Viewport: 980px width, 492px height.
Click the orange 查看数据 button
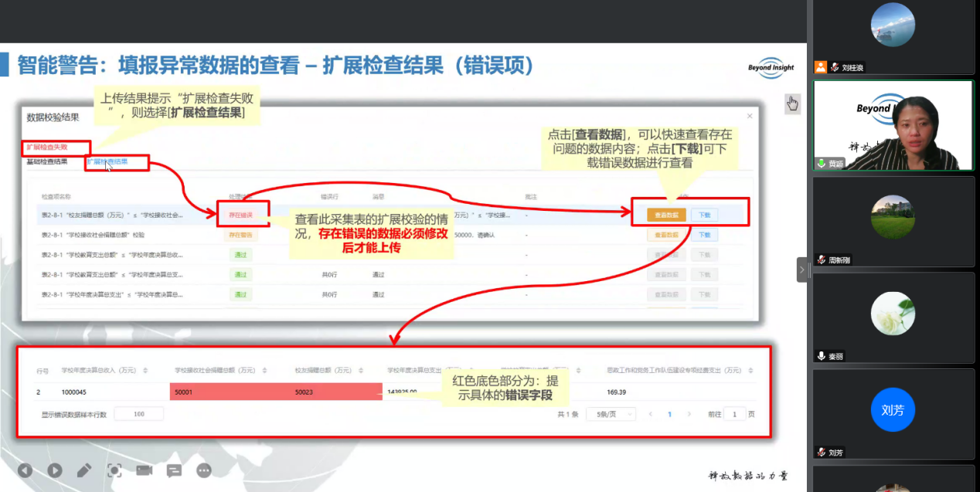(666, 215)
